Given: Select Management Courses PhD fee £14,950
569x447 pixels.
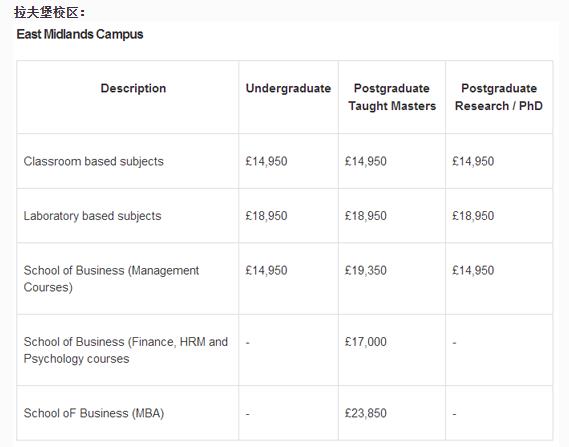Looking at the screenshot, I should pyautogui.click(x=473, y=270).
